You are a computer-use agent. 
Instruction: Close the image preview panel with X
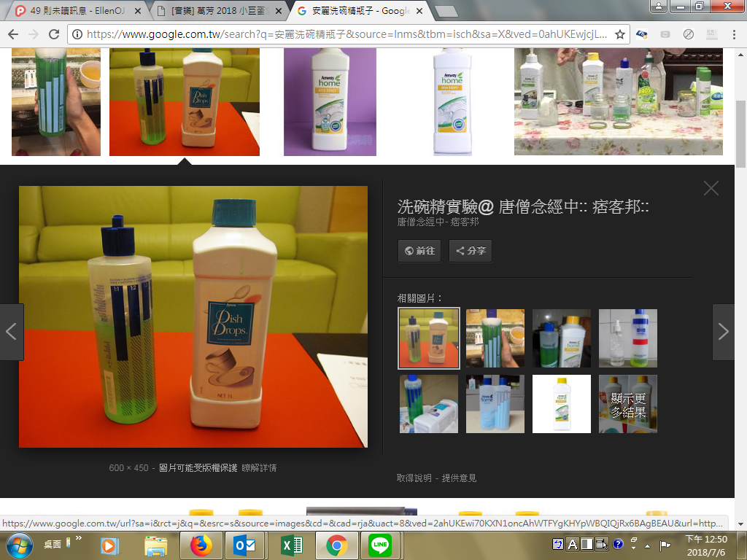(x=711, y=189)
